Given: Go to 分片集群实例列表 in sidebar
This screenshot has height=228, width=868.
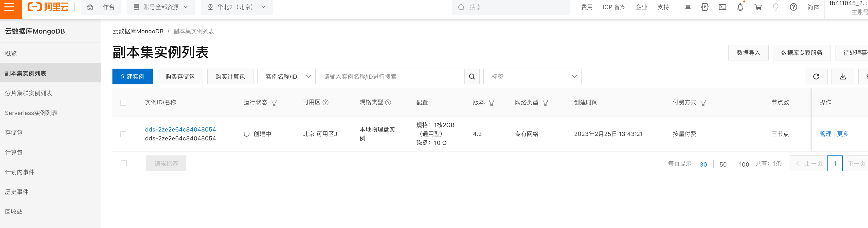Looking at the screenshot, I should point(29,93).
